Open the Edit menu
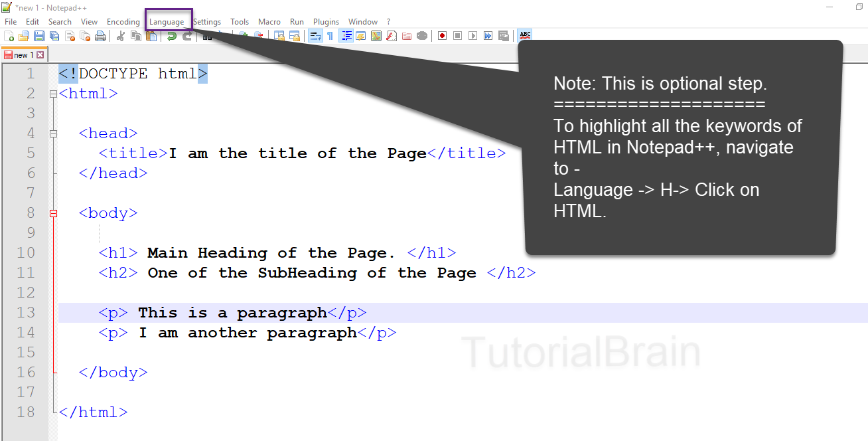This screenshot has width=868, height=441. [x=33, y=22]
